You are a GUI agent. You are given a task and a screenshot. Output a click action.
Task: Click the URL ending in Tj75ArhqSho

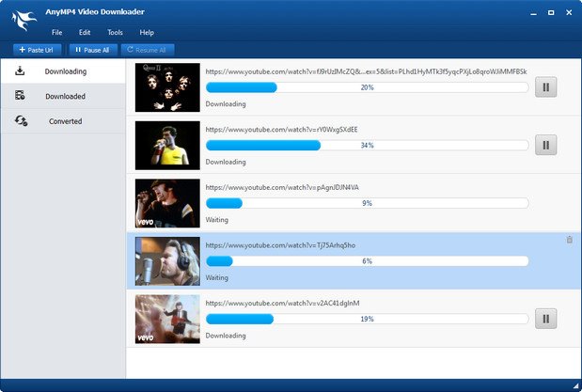click(280, 245)
